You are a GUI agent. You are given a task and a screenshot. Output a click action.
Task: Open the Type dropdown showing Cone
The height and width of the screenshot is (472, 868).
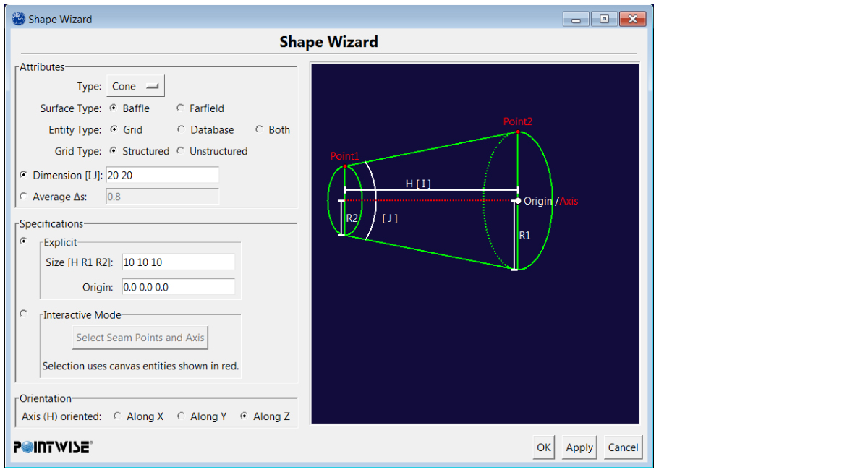(135, 86)
